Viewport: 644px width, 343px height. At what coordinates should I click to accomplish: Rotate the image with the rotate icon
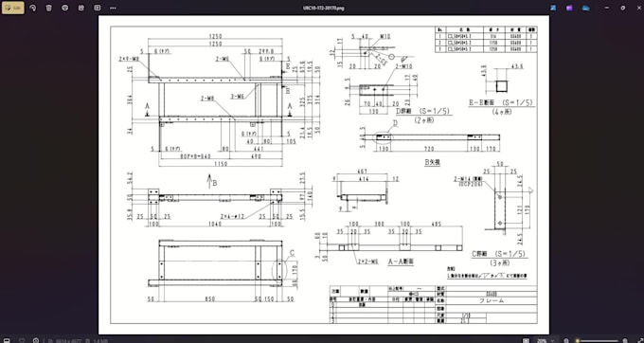[33, 8]
